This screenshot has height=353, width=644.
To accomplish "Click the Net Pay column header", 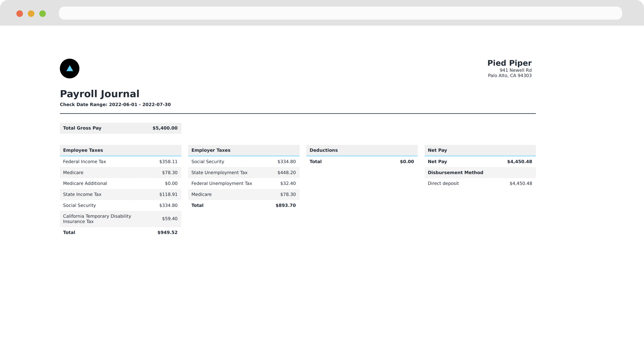I will 480,150.
